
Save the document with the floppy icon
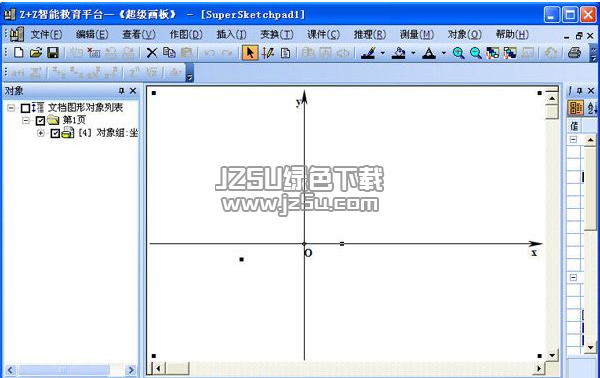tap(53, 52)
